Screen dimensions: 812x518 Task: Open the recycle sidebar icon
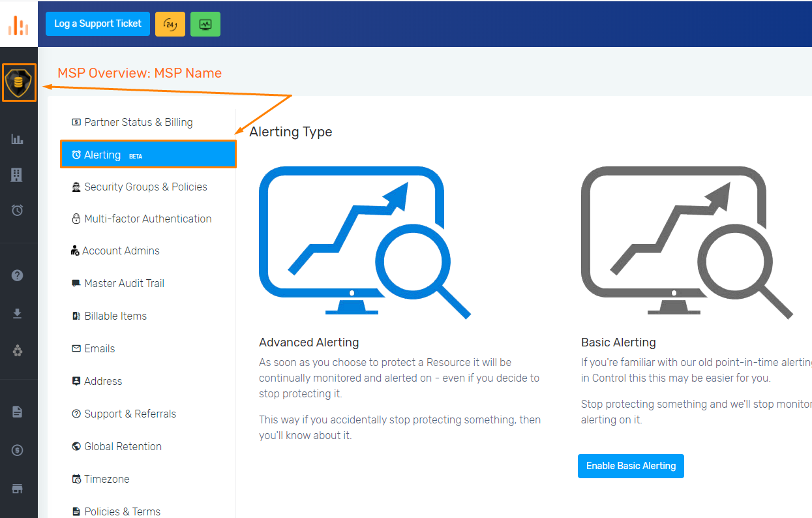click(18, 351)
